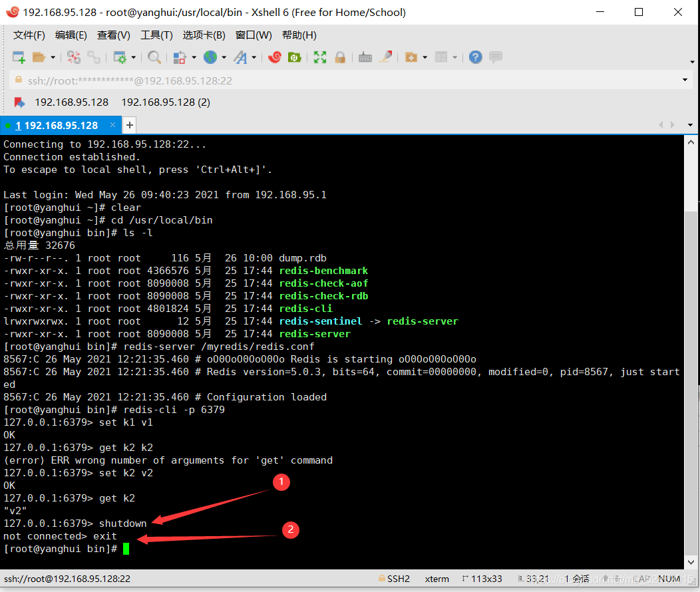The height and width of the screenshot is (592, 700).
Task: Click the redis-cli file name
Action: pos(306,309)
